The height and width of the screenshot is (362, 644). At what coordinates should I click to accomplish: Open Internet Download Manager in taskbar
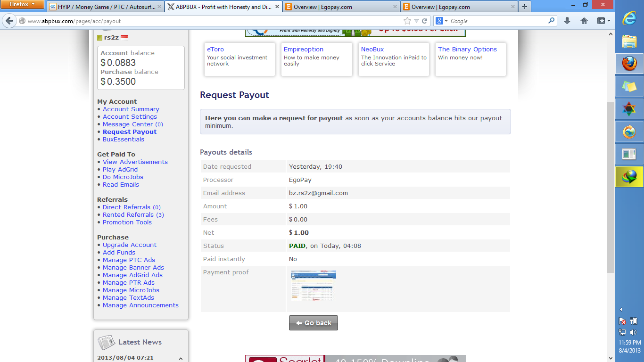tap(629, 177)
